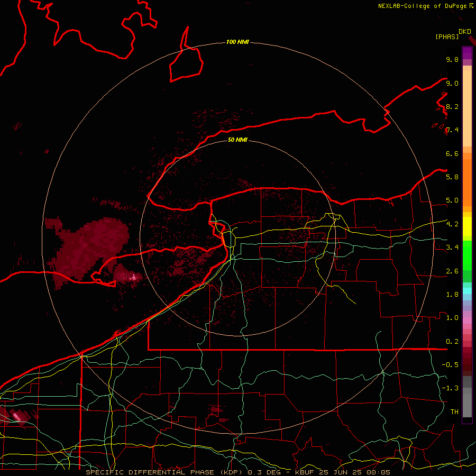This screenshot has width=476, height=476.
Task: Click the TH label at the scale bottom
Action: click(454, 412)
